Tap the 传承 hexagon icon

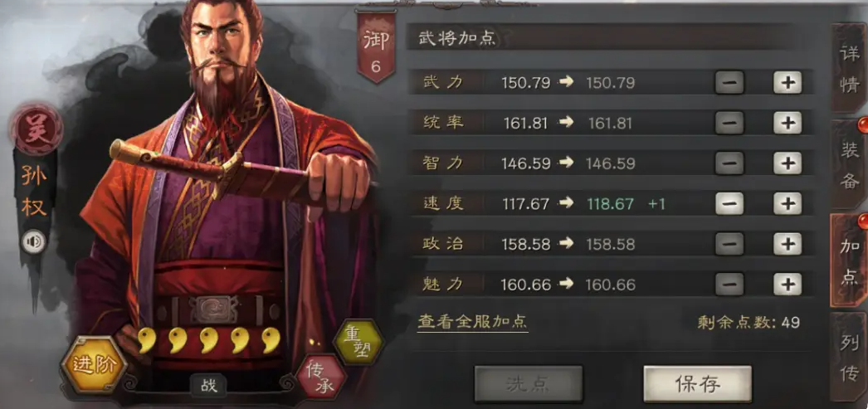(x=322, y=377)
